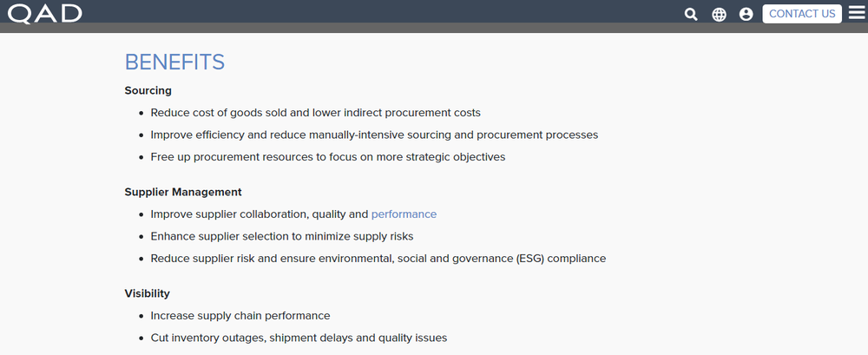Click the Supplier Management subheading
The image size is (868, 355).
(183, 192)
